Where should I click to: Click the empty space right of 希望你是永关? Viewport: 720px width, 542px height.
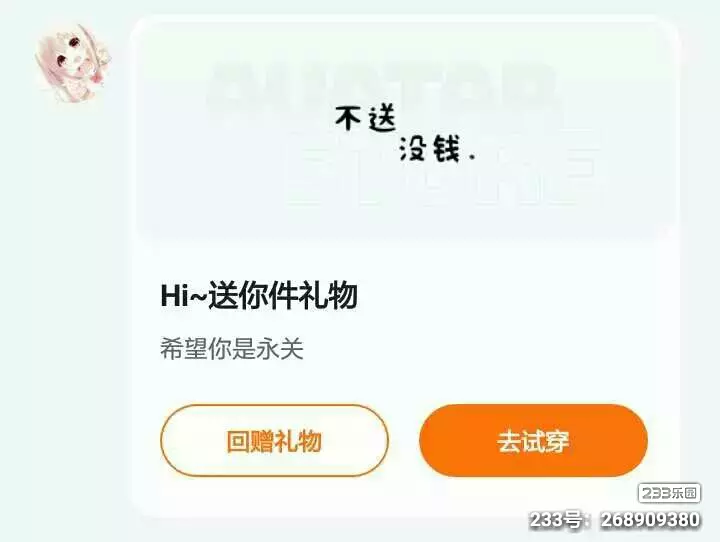click(482, 349)
